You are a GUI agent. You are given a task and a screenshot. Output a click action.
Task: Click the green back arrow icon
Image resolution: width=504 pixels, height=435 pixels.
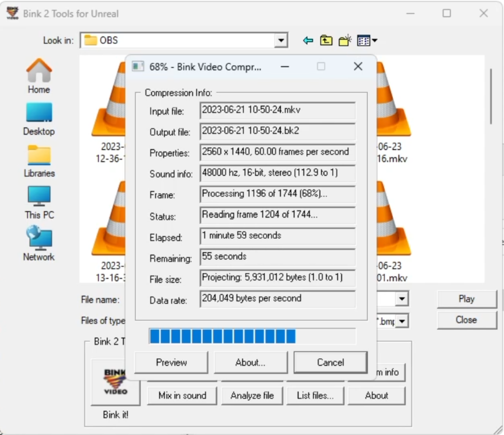pyautogui.click(x=308, y=41)
